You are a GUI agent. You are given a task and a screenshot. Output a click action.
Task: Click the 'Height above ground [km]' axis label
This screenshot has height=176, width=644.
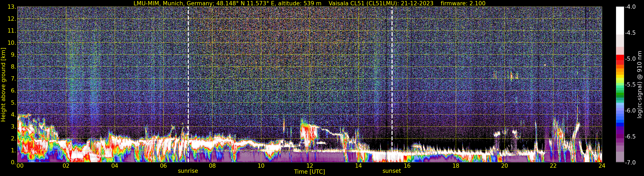click(x=3, y=85)
